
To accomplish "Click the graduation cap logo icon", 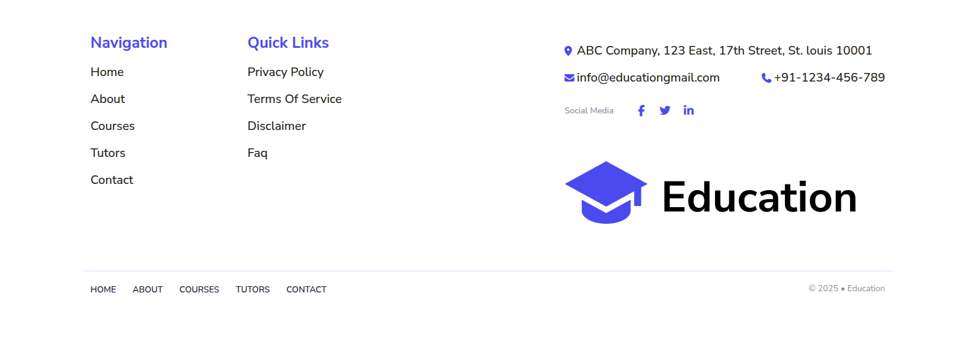I will click(606, 192).
